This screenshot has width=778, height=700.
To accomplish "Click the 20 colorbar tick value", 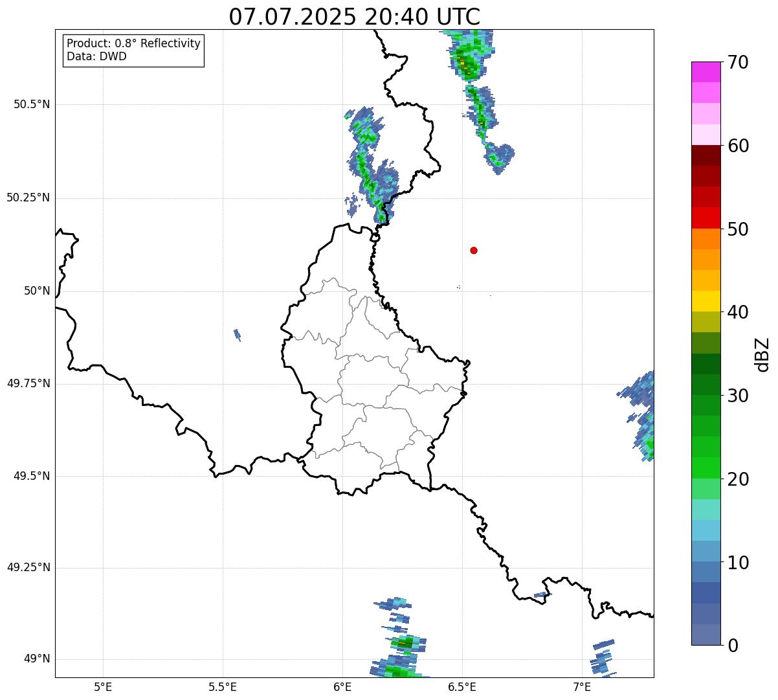I will click(738, 479).
